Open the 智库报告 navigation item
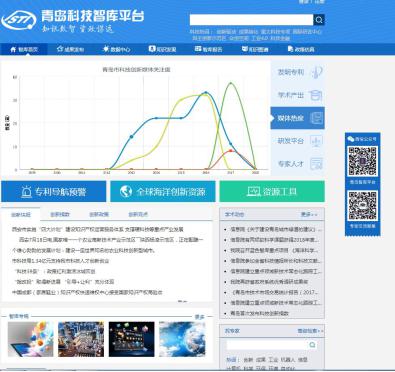395x372 pixels. pyautogui.click(x=208, y=49)
